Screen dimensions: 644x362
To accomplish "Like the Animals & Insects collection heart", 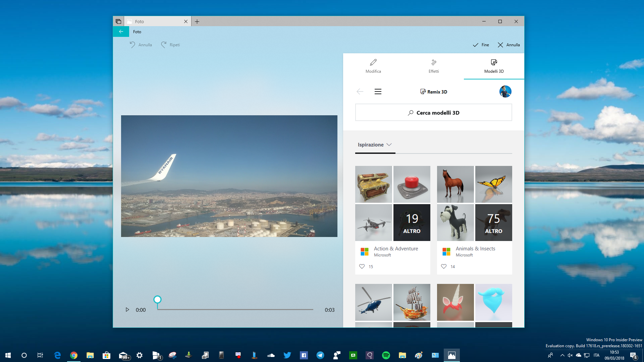I will [444, 266].
